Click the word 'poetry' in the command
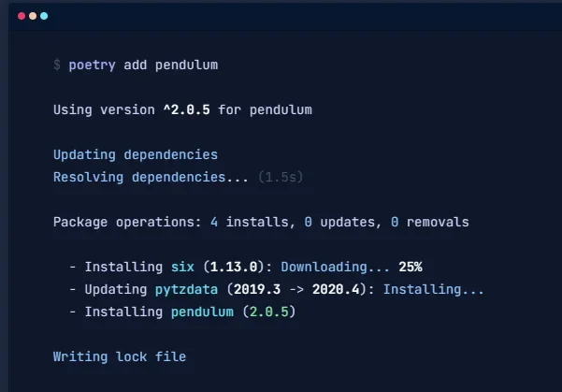The height and width of the screenshot is (392, 562). click(93, 65)
